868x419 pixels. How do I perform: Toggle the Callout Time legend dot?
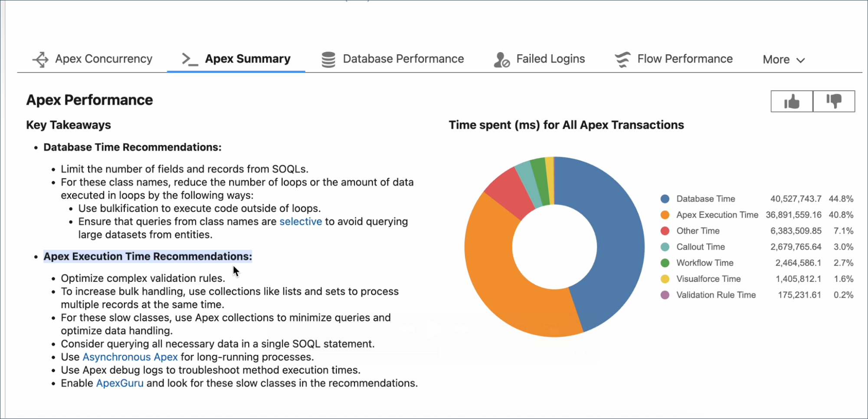point(664,247)
